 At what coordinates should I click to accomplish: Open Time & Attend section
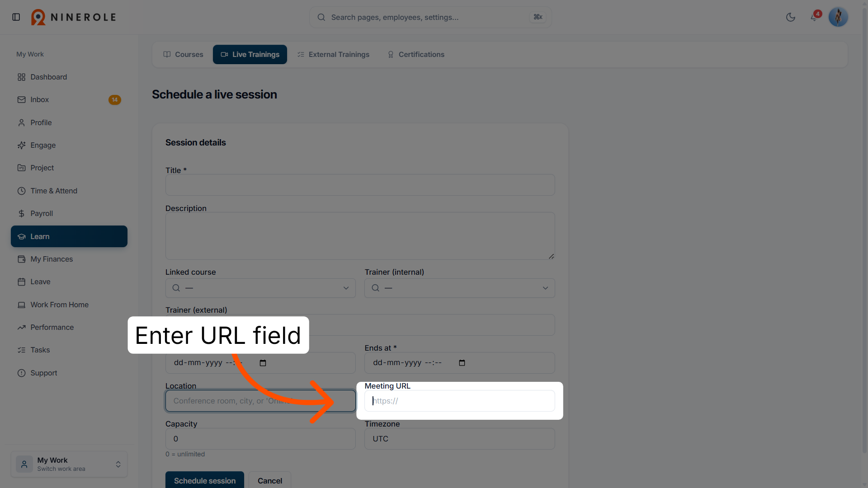tap(69, 191)
